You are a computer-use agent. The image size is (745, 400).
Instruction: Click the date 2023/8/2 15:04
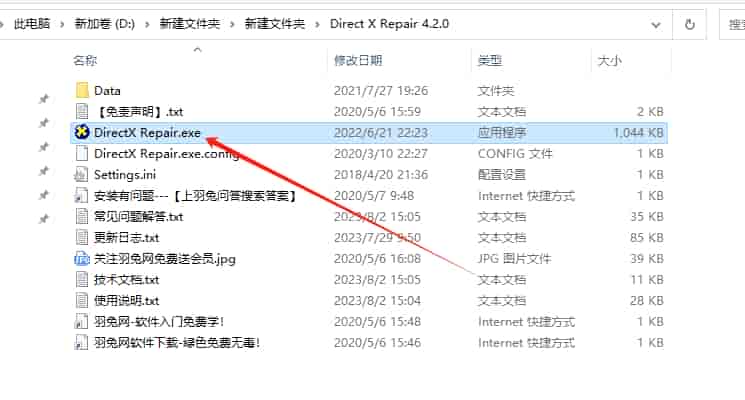[x=377, y=300]
